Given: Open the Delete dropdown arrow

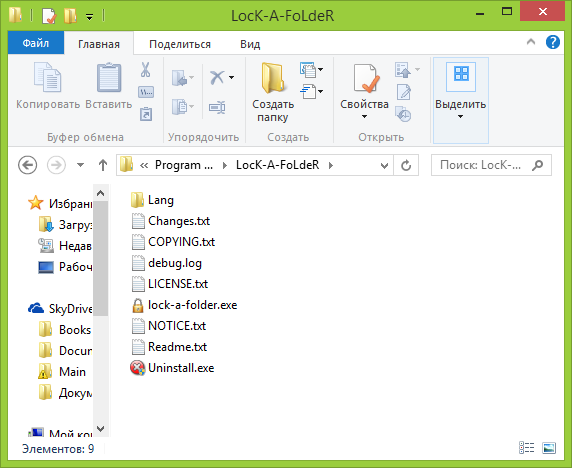Looking at the screenshot, I should [x=231, y=77].
